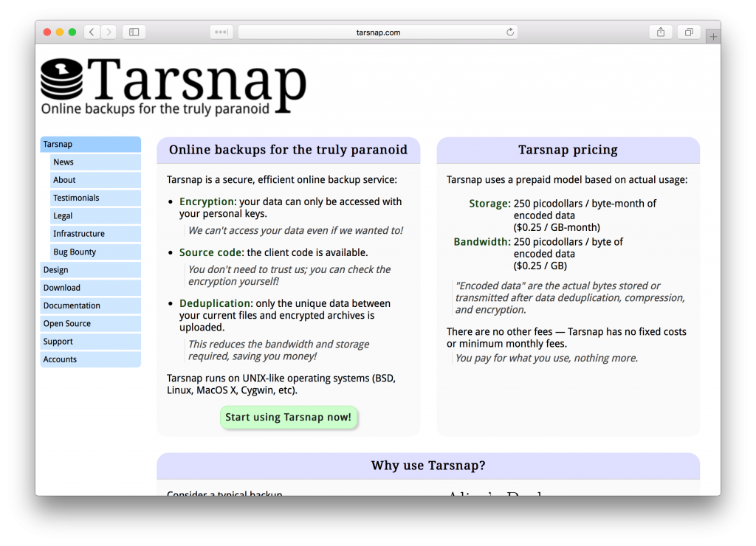Select Tarsnap in the side menu
This screenshot has width=756, height=546.
click(91, 145)
